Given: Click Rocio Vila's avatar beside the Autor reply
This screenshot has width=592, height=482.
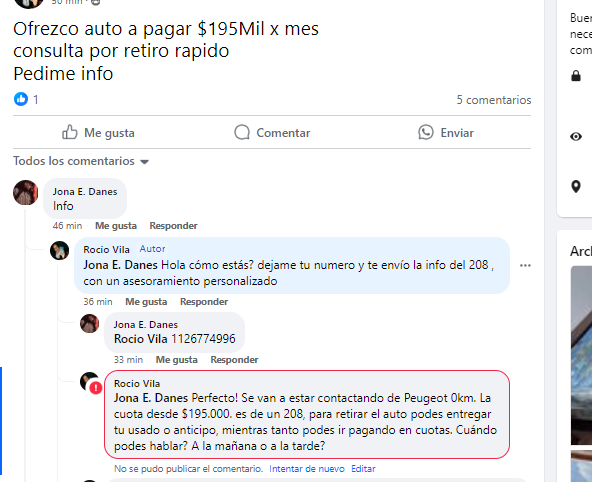Looking at the screenshot, I should coord(60,251).
